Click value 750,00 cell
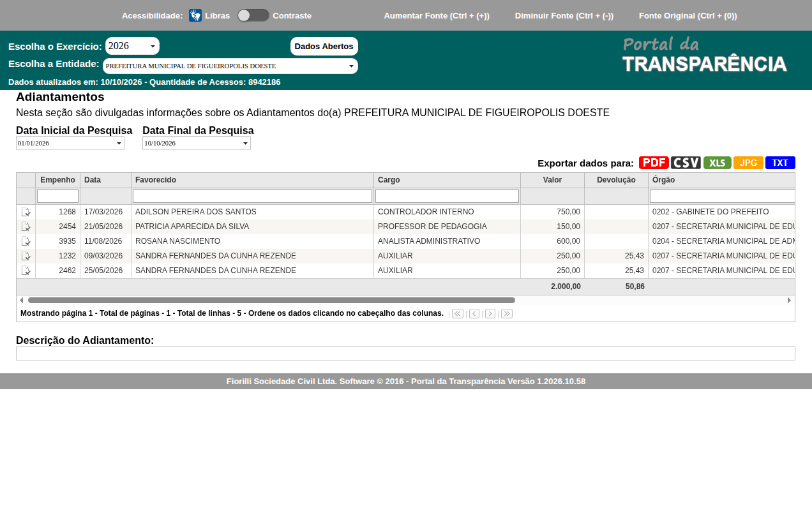This screenshot has width=812, height=513. coord(552,212)
